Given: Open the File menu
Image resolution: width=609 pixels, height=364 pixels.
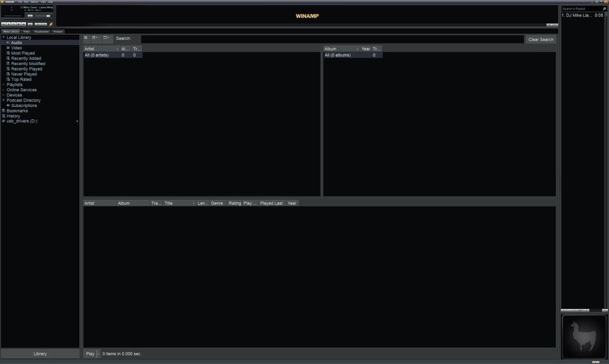Looking at the screenshot, I should 20,2.
